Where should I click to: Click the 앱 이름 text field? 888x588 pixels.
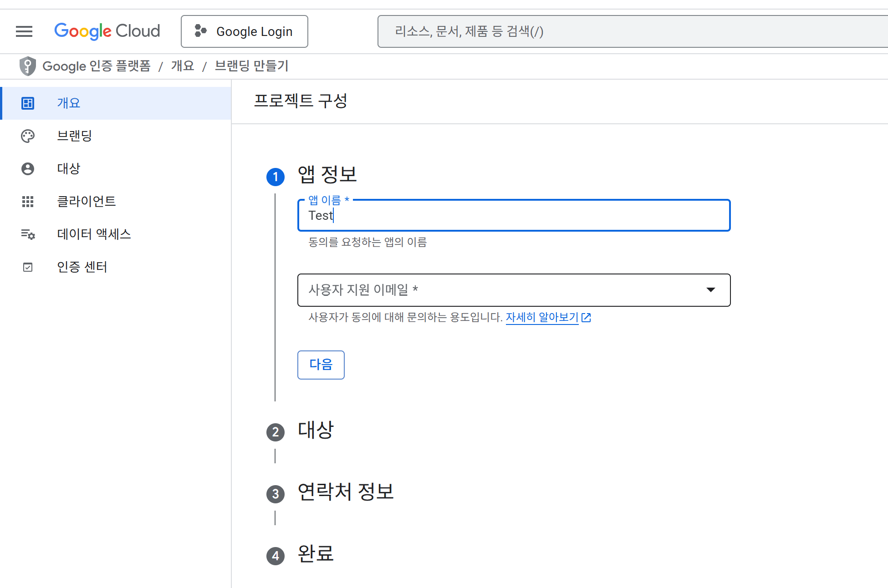(514, 216)
